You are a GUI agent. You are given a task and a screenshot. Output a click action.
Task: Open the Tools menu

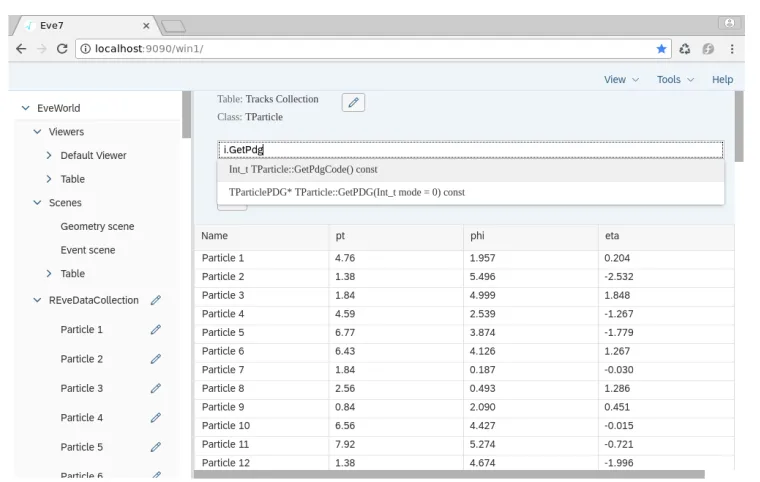tap(675, 80)
